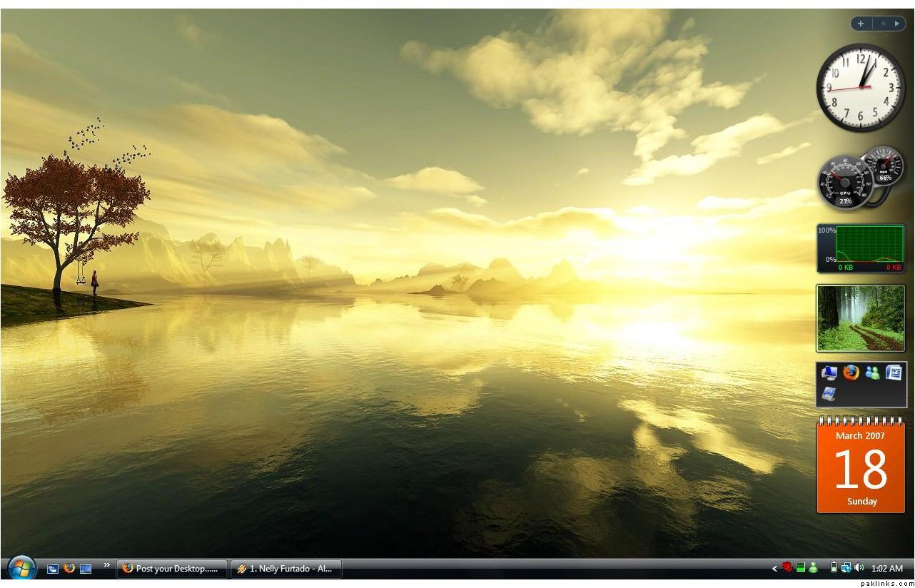This screenshot has height=588, width=915.
Task: Click the Windows Messenger icon in launcher gadget
Action: [x=872, y=372]
